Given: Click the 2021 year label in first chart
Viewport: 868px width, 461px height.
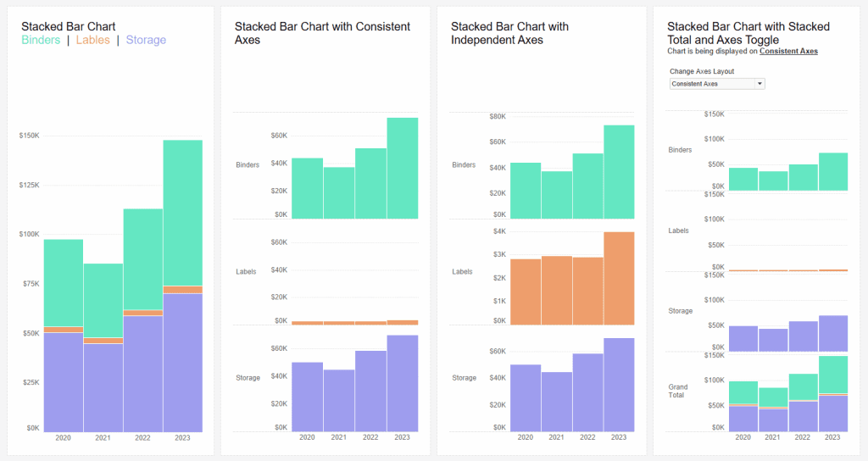Looking at the screenshot, I should tap(103, 438).
